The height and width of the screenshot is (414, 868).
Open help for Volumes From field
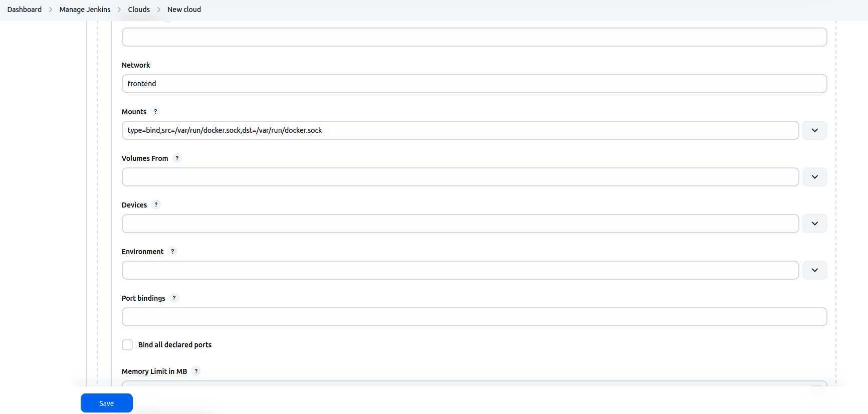(x=177, y=158)
